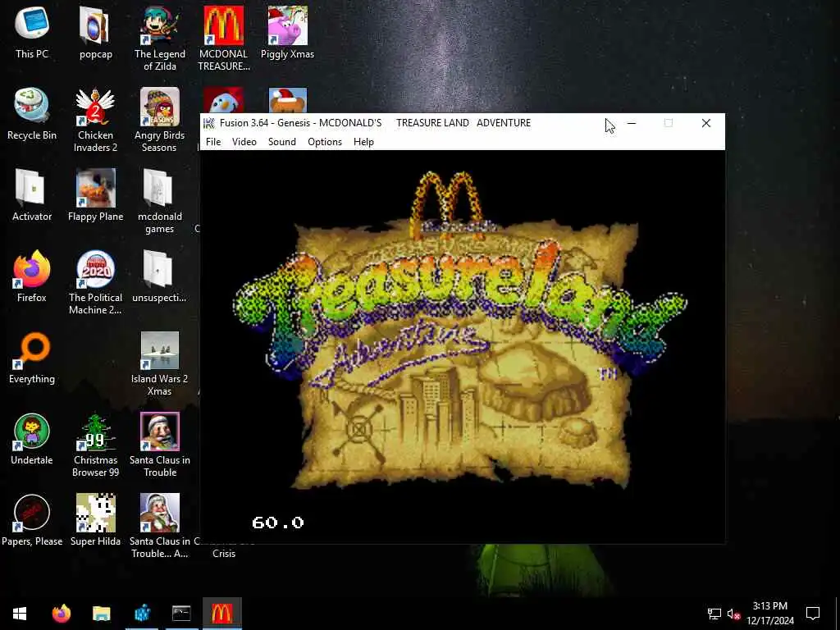Image resolution: width=840 pixels, height=630 pixels.
Task: Open the Windows Start menu
Action: click(x=20, y=614)
